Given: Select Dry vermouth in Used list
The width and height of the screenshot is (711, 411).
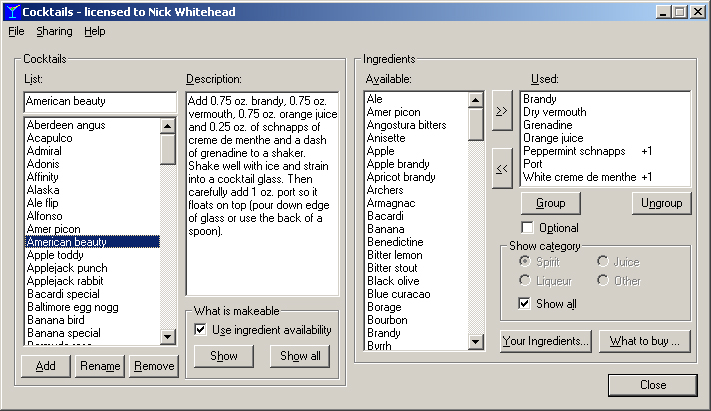Looking at the screenshot, I should coord(605,112).
